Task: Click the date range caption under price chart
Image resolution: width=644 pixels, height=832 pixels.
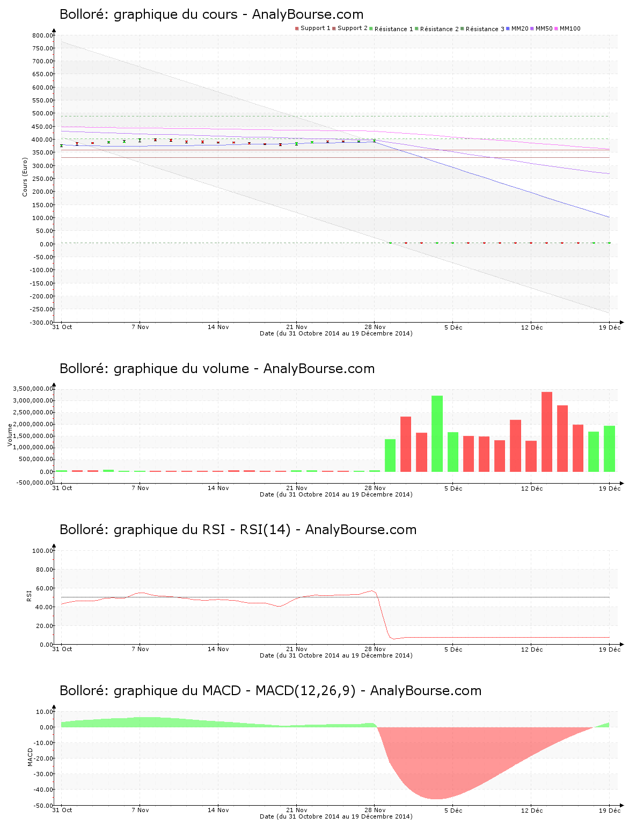Action: coord(336,333)
